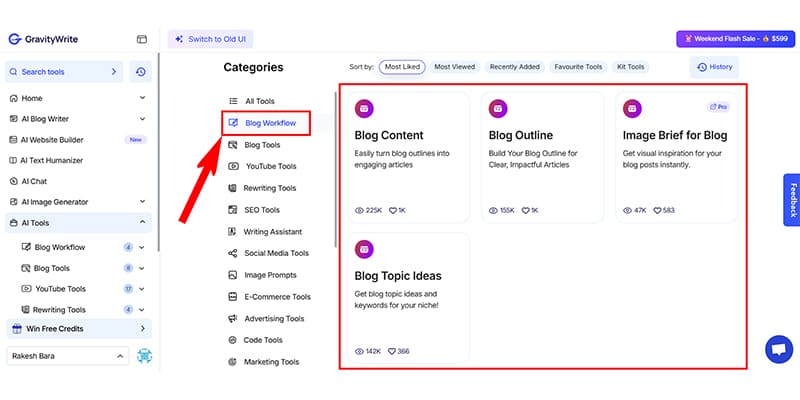Click the AI Blog Writer icon
The height and width of the screenshot is (400, 800).
point(14,119)
